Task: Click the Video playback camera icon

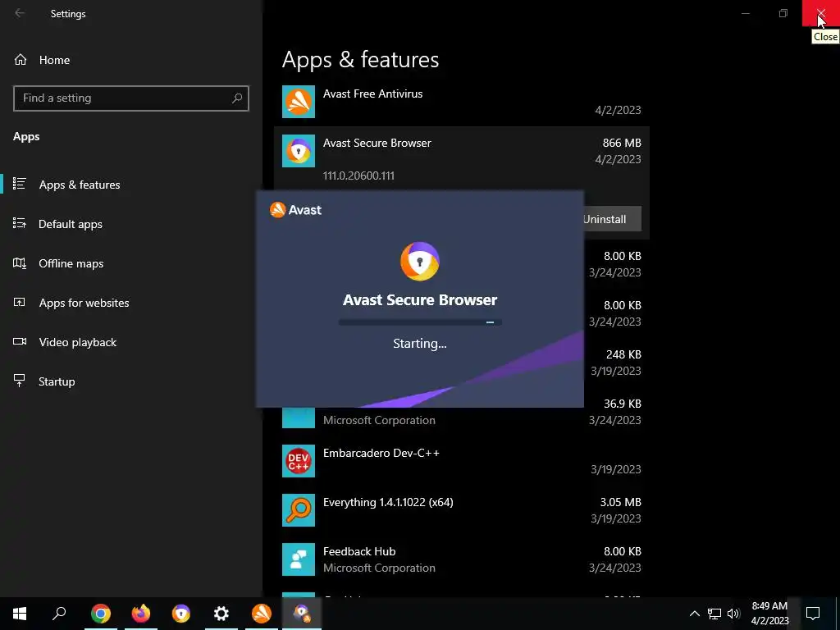Action: click(20, 341)
